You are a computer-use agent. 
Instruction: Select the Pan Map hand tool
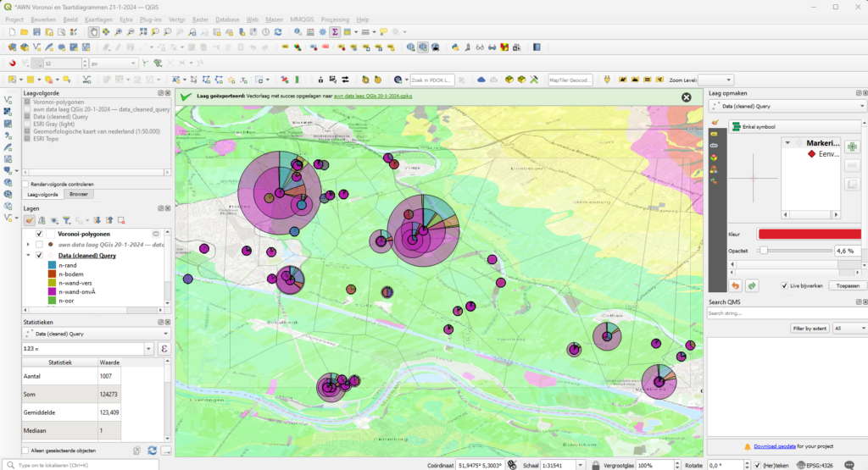tap(93, 31)
